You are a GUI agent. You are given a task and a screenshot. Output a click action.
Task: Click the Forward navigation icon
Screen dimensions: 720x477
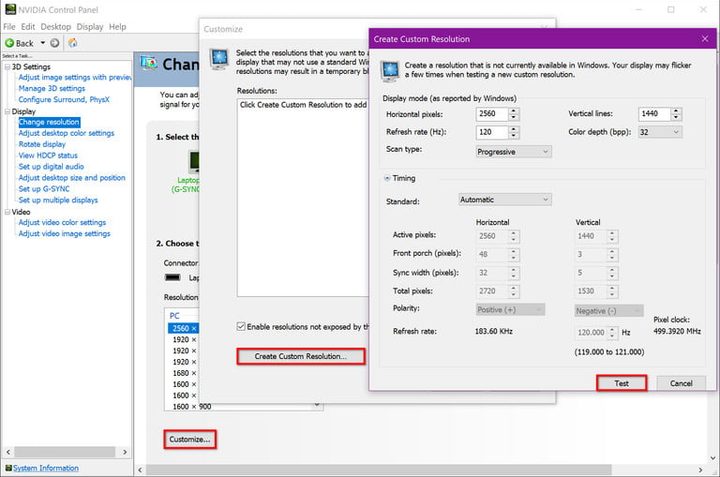55,43
